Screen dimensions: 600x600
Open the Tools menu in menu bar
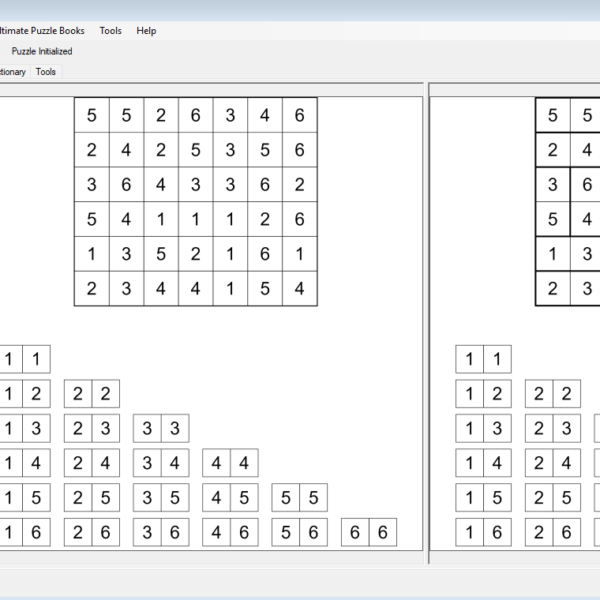click(x=110, y=31)
